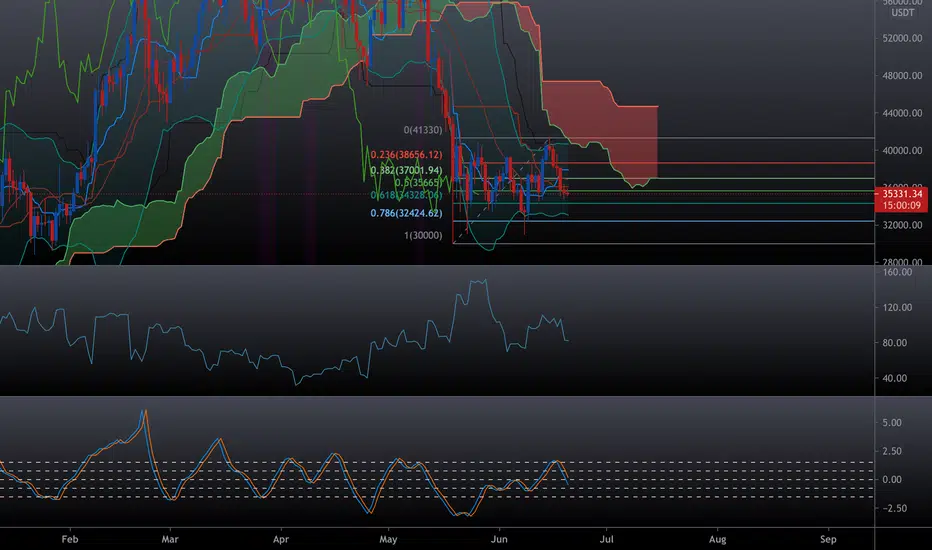
Task: Click the 120.00 indicator scale label
Action: click(x=898, y=307)
